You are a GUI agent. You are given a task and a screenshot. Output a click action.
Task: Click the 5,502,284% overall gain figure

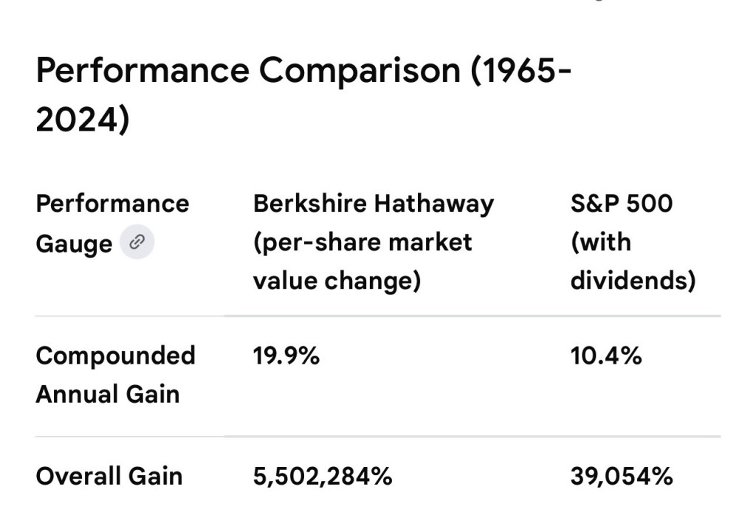tap(323, 476)
